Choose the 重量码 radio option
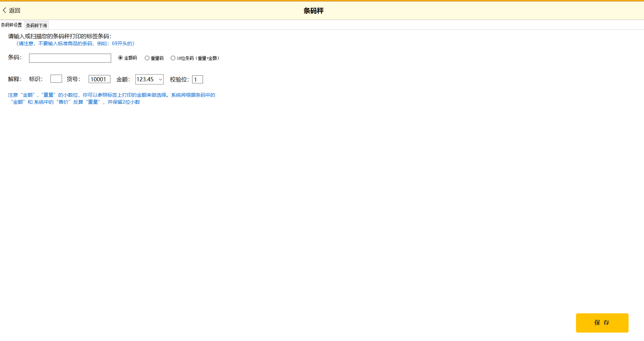 pyautogui.click(x=147, y=58)
